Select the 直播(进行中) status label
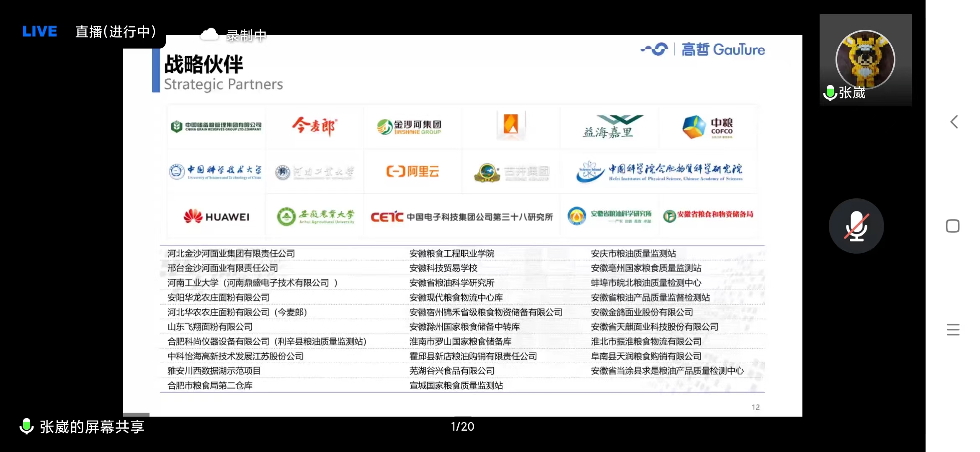This screenshot has width=980, height=452. click(116, 31)
